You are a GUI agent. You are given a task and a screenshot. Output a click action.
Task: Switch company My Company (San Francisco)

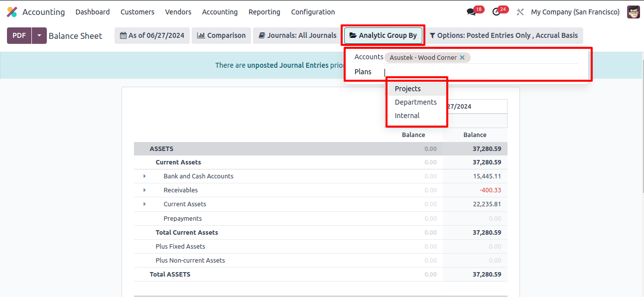[575, 12]
